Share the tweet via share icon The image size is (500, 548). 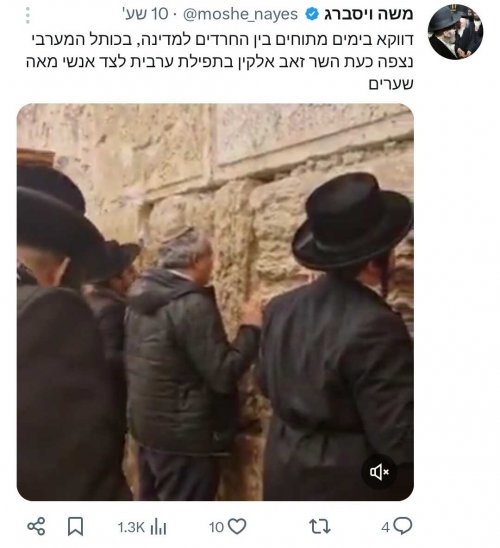click(x=36, y=526)
